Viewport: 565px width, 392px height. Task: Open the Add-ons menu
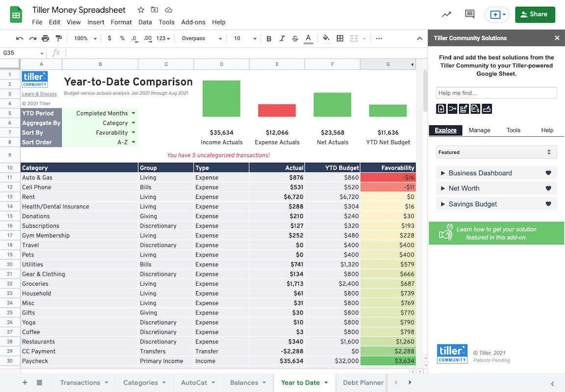tap(193, 22)
